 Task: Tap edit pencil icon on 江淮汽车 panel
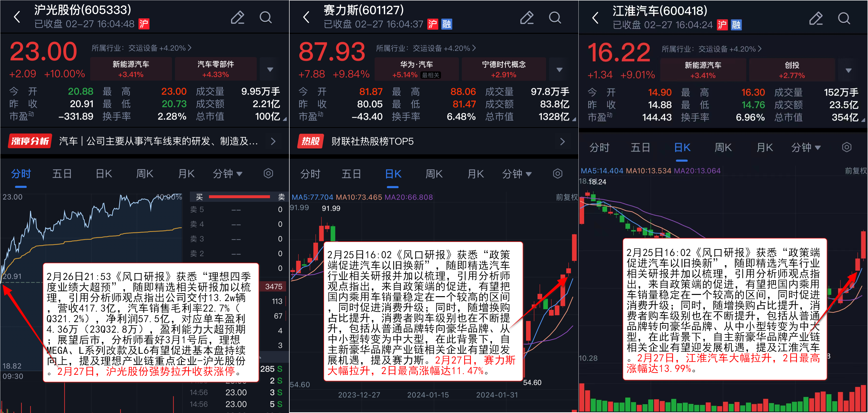[816, 18]
